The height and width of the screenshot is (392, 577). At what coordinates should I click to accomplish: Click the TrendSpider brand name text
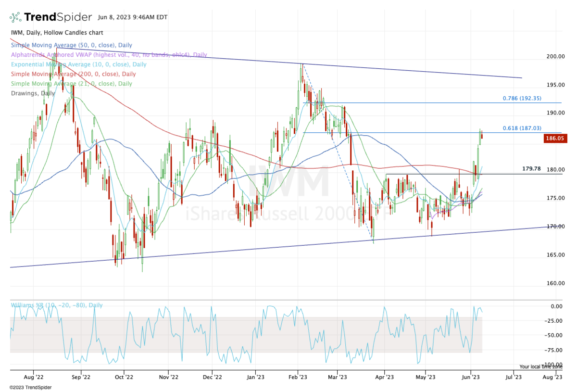[x=58, y=17]
